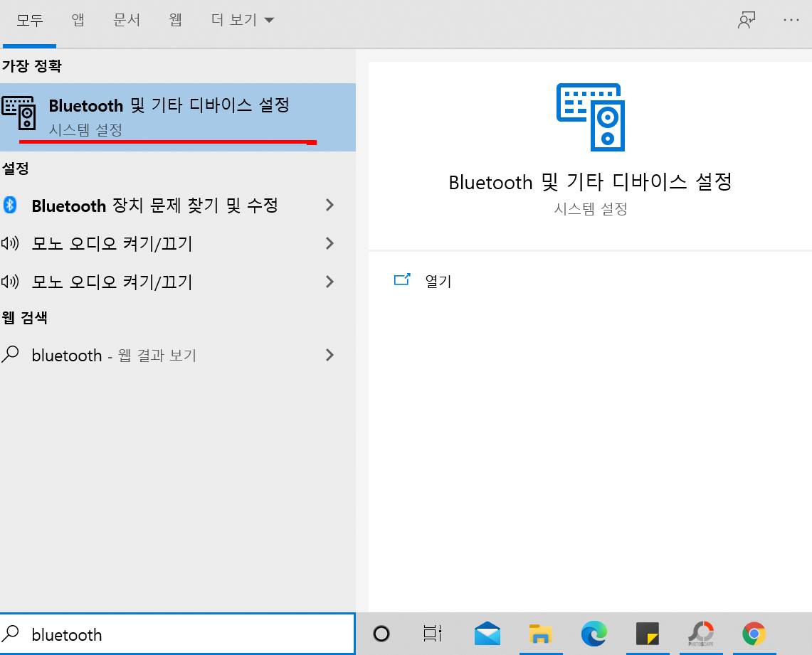Click the bluetooth search input field
Viewport: 812px width, 655px height.
[x=178, y=634]
